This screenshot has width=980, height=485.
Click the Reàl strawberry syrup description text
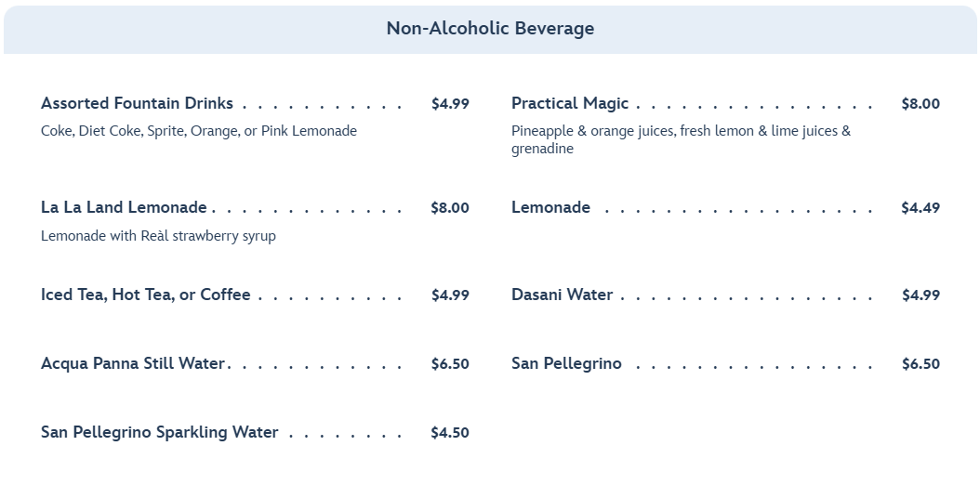pos(158,236)
